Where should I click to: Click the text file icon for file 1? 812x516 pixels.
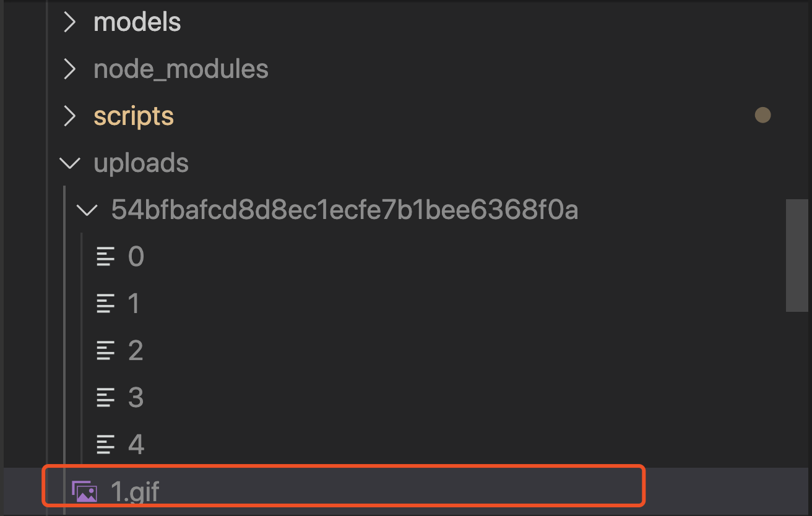pos(106,304)
